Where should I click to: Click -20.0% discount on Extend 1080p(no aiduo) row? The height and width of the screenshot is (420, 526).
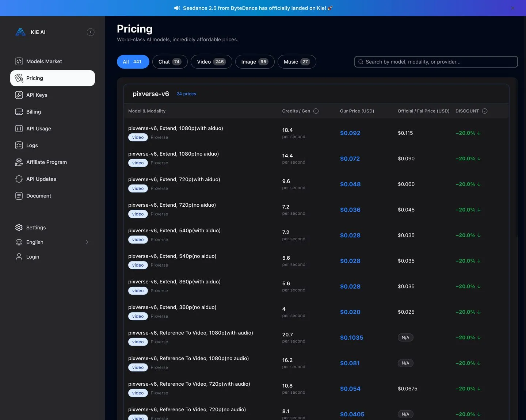pyautogui.click(x=468, y=159)
